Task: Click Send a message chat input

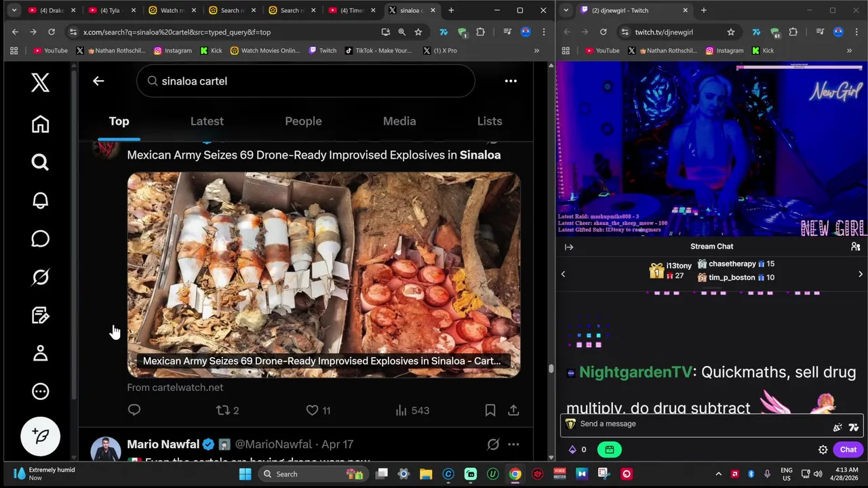Action: [711, 424]
